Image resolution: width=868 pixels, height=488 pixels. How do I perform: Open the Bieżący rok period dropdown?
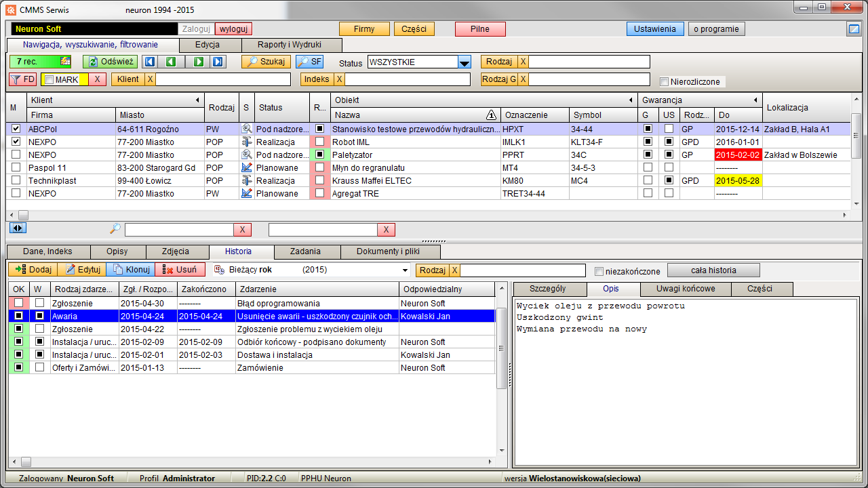pyautogui.click(x=406, y=270)
